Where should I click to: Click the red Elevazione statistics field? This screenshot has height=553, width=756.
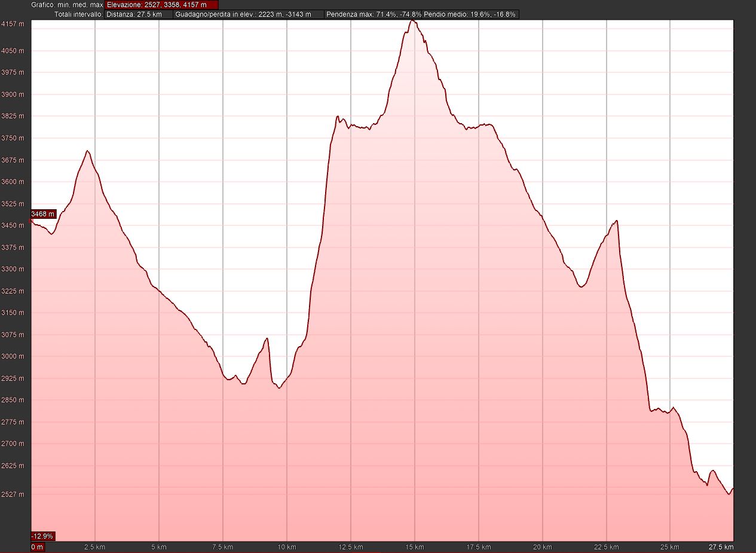(157, 5)
